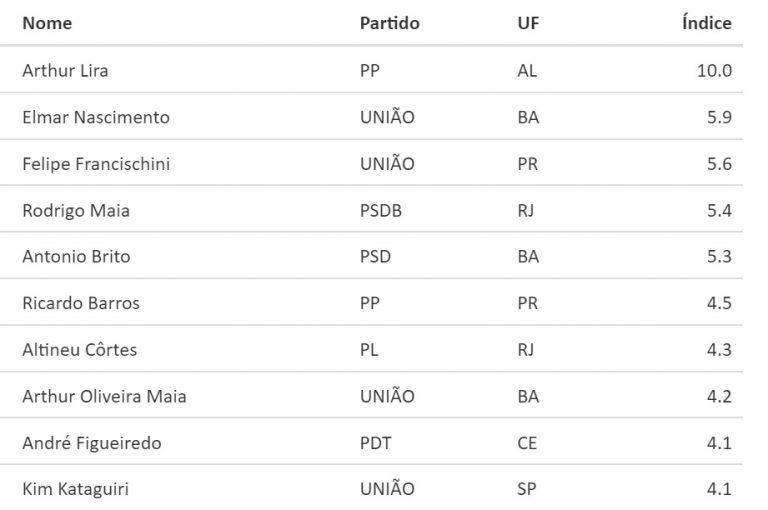The width and height of the screenshot is (768, 510).
Task: Select the Altineu Côrtes name cell
Action: point(80,350)
